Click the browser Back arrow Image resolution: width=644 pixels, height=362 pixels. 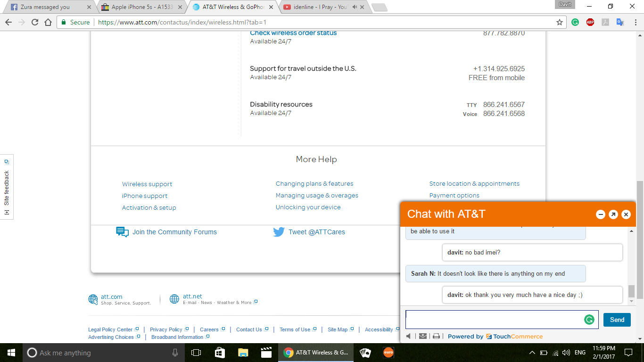(x=8, y=22)
